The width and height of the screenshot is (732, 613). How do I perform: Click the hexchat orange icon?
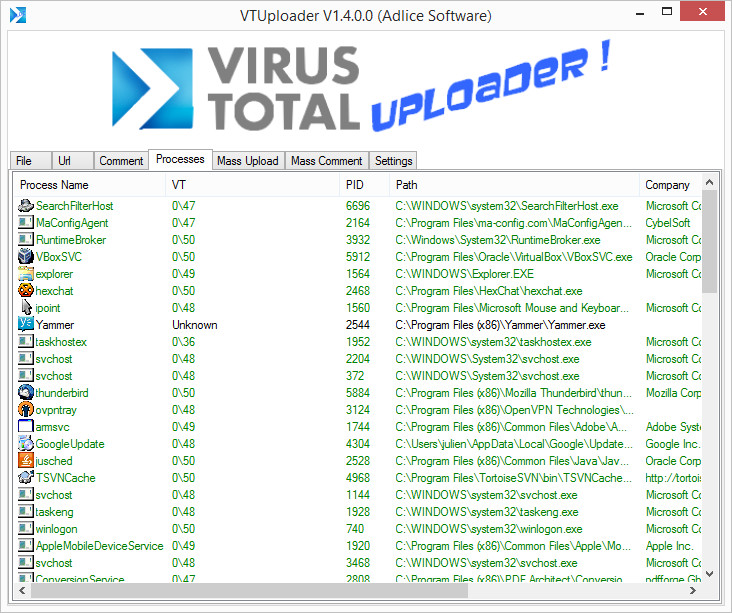pyautogui.click(x=26, y=291)
